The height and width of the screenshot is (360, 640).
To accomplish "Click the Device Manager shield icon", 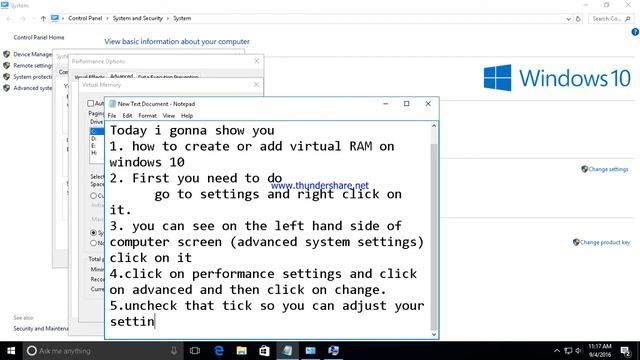I will [x=7, y=54].
